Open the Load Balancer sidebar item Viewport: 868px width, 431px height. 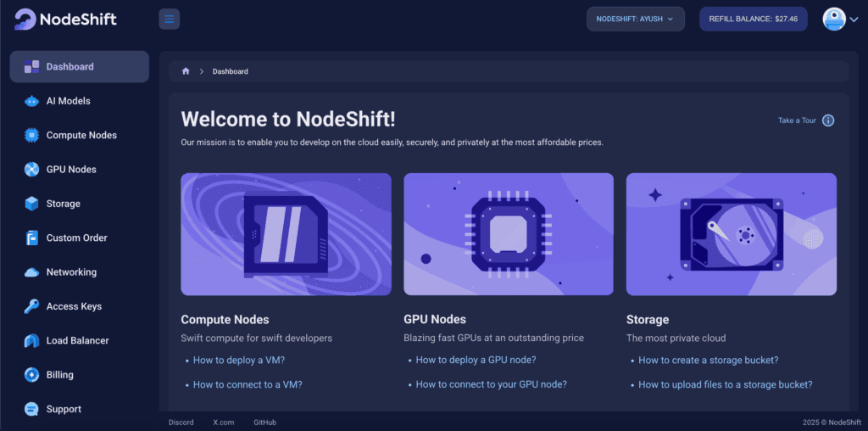(x=77, y=341)
